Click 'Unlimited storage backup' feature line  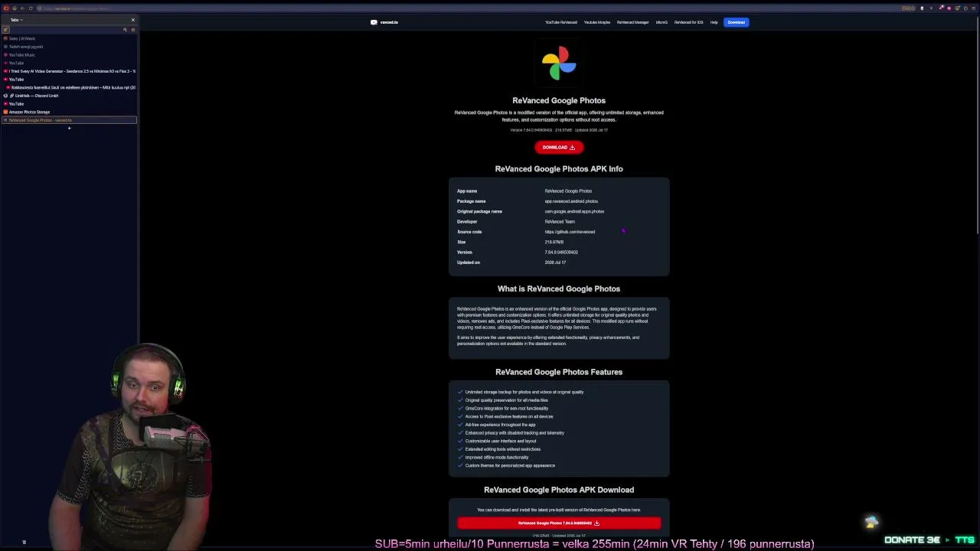[524, 392]
